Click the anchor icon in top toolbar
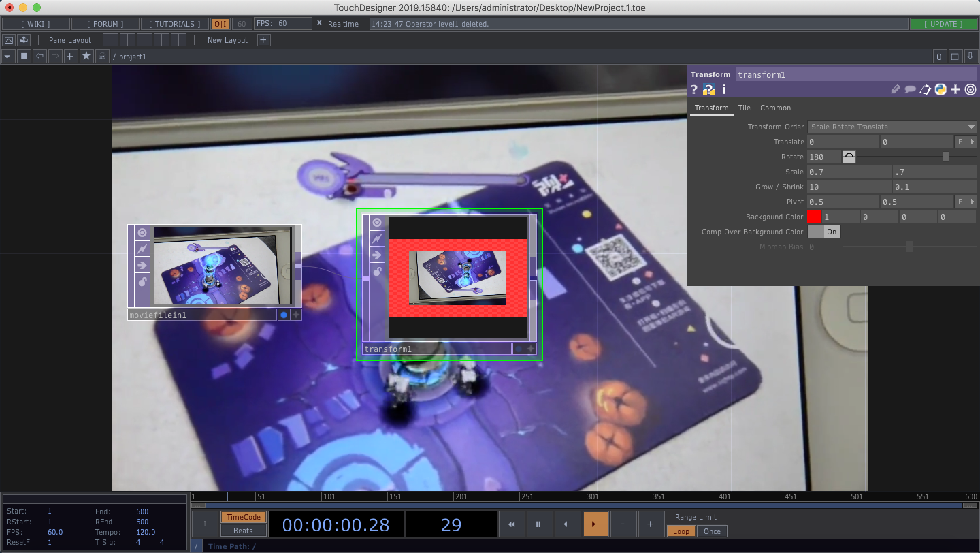 (x=23, y=39)
